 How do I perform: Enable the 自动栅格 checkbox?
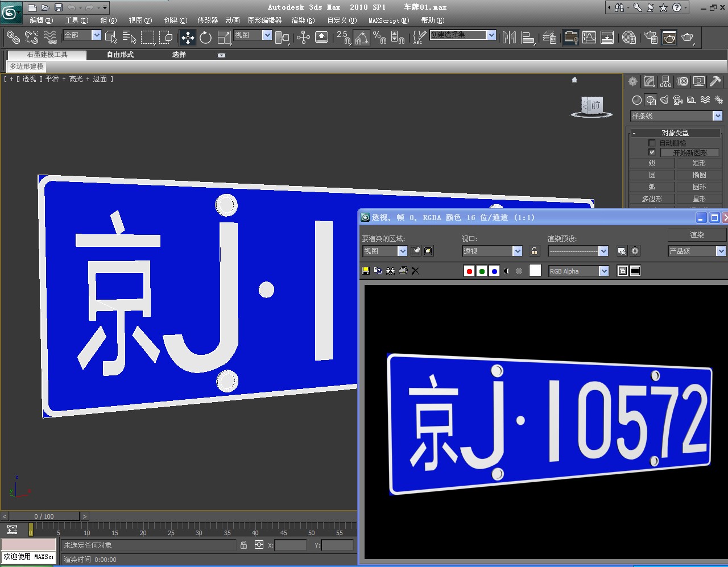[652, 143]
